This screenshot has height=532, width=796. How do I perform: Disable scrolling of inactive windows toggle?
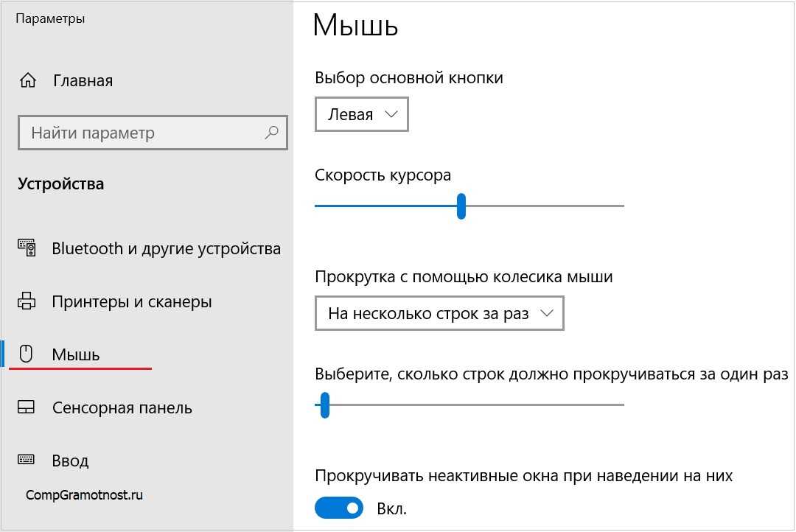[x=340, y=508]
